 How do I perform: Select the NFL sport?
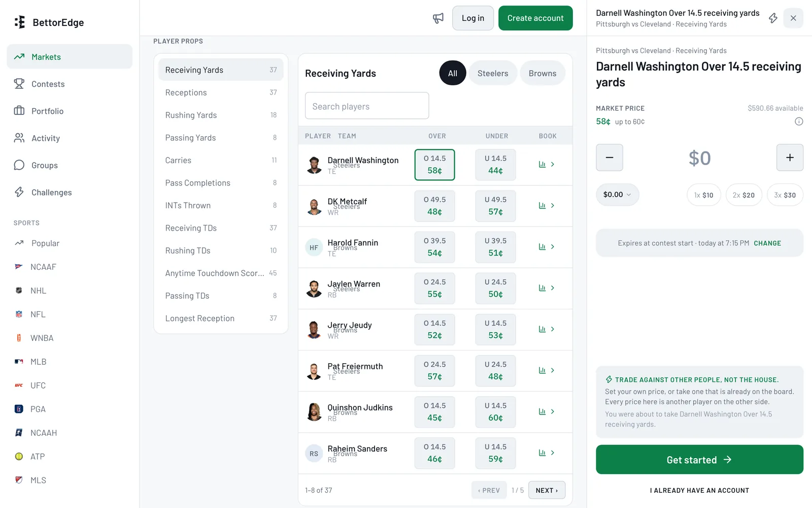point(70,314)
